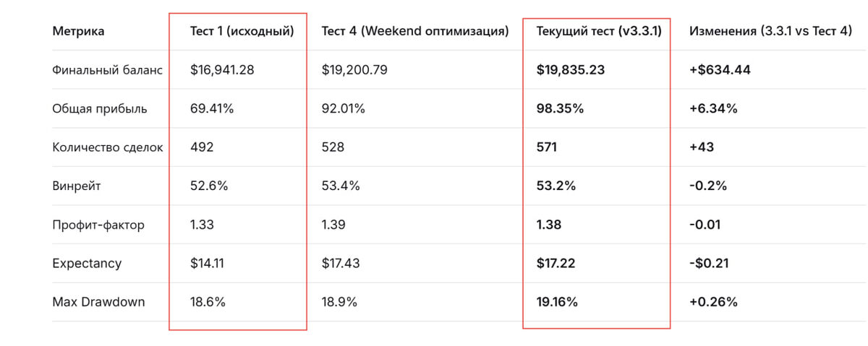Click the Общая прибыль row label
This screenshot has height=346, width=868.
click(x=100, y=109)
